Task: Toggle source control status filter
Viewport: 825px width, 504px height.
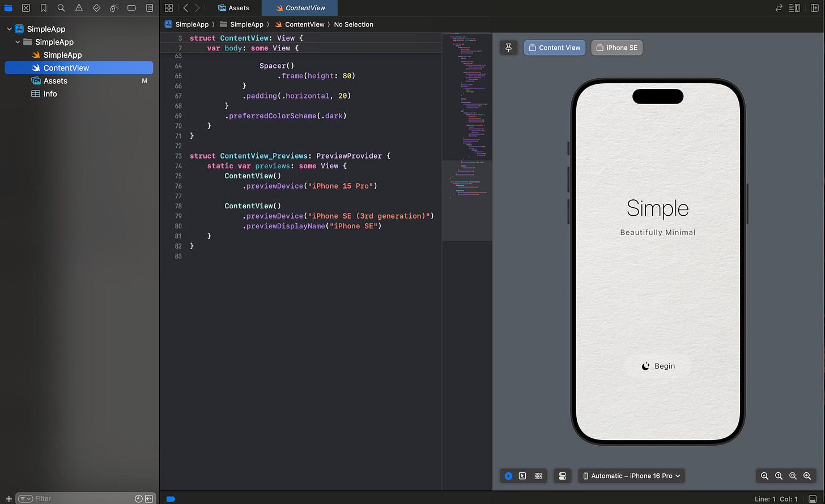Action: click(149, 498)
